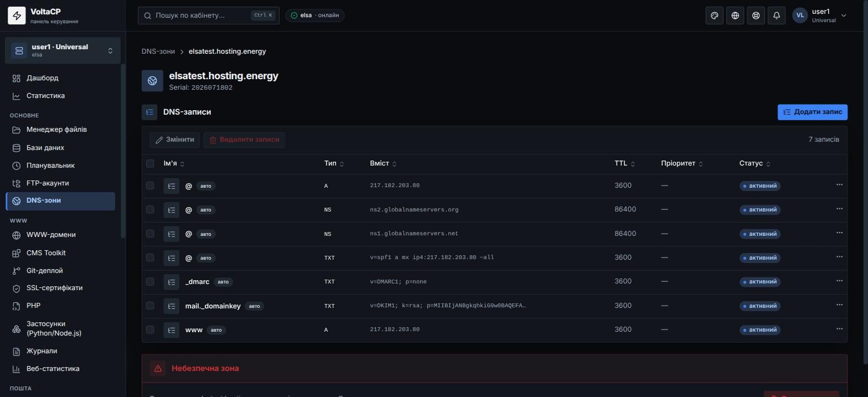Open actions menu for the mail._domainkey record
The width and height of the screenshot is (868, 397).
[839, 305]
